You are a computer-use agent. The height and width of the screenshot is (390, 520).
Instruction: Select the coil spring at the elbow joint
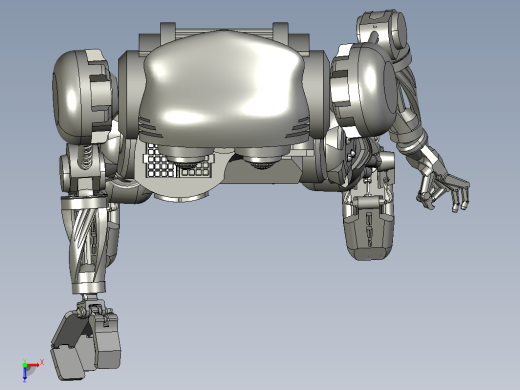[x=87, y=157]
